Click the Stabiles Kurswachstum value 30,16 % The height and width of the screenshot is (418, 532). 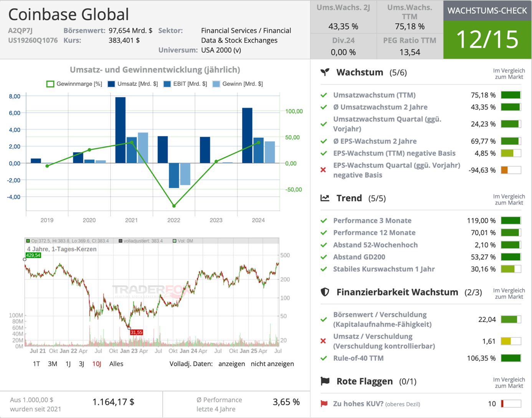point(483,269)
